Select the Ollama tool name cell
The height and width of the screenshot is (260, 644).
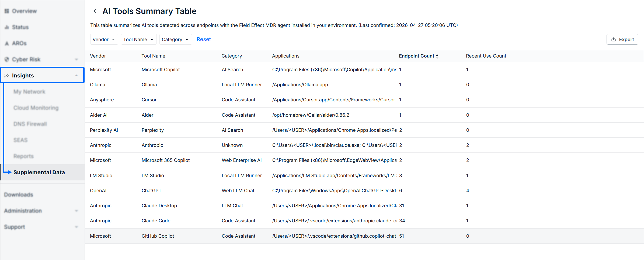click(149, 85)
